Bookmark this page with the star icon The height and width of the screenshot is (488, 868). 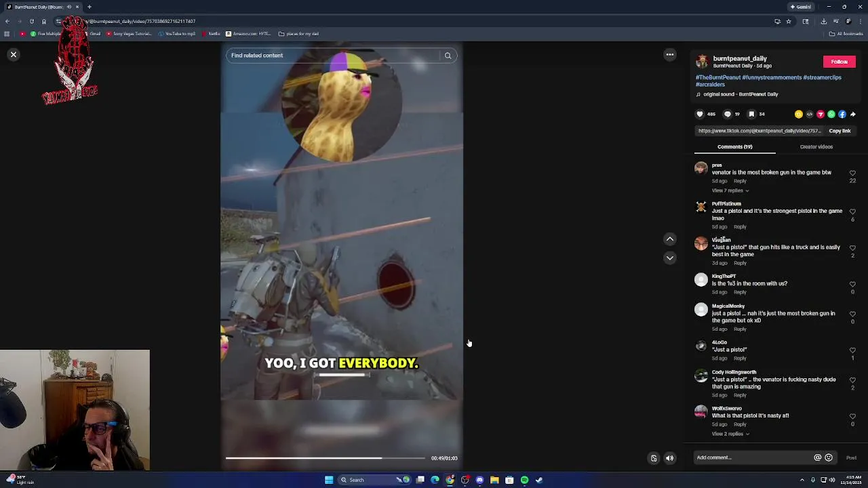(788, 21)
